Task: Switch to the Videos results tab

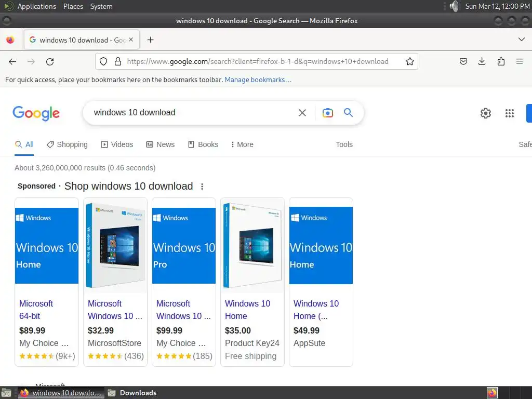Action: pyautogui.click(x=117, y=144)
